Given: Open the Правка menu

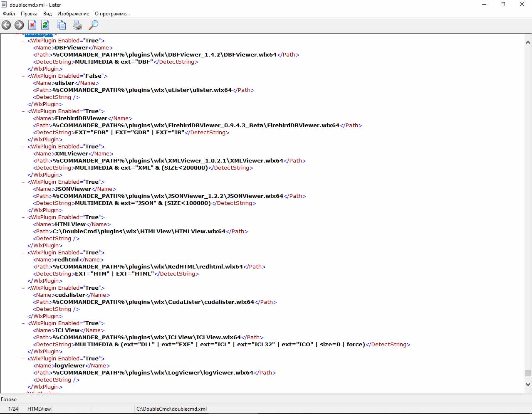Looking at the screenshot, I should [29, 14].
